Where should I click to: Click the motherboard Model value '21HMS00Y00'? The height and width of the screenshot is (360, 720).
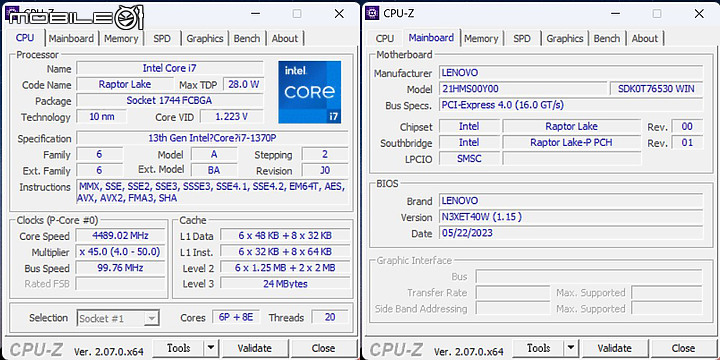[x=523, y=89]
